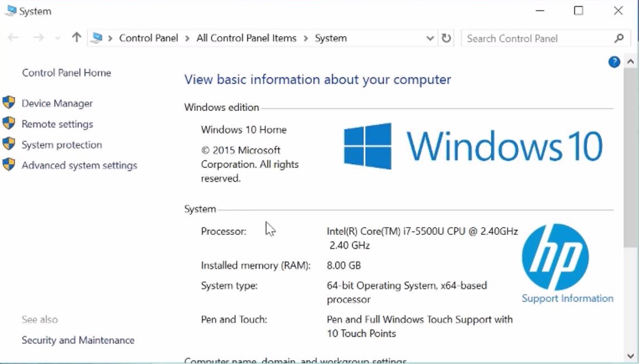
Task: Click the Forward navigation arrow
Action: [38, 38]
